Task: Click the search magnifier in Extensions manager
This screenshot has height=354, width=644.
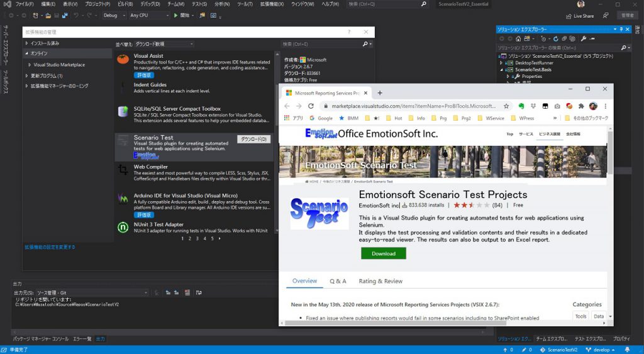Action: pos(365,44)
